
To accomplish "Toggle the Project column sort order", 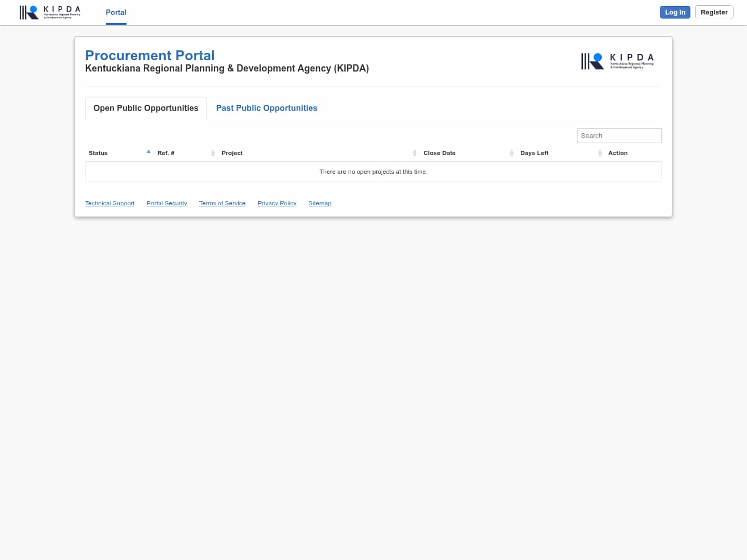I will click(414, 152).
